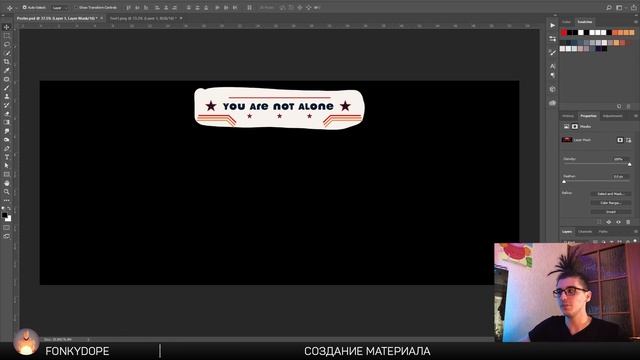Select the Blur tool

[x=7, y=131]
